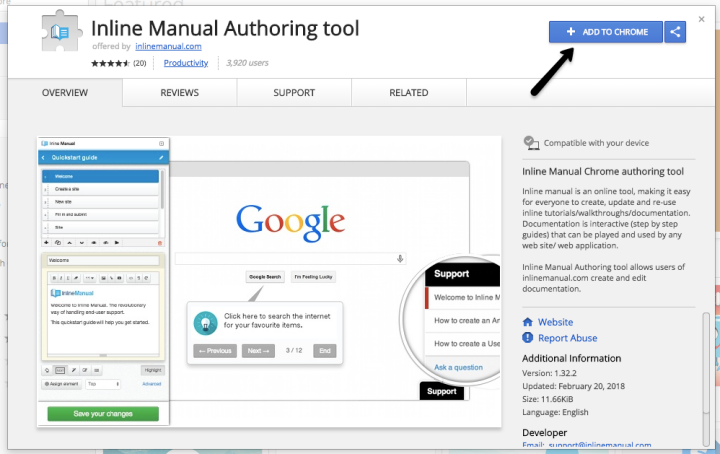Screen dimensions: 720x454
Task: Click the star rating
Action: tap(110, 63)
